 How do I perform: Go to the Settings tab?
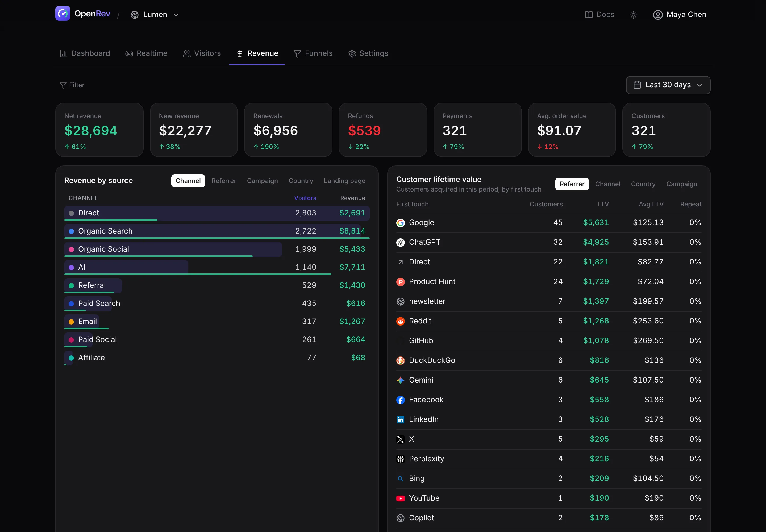coord(368,53)
